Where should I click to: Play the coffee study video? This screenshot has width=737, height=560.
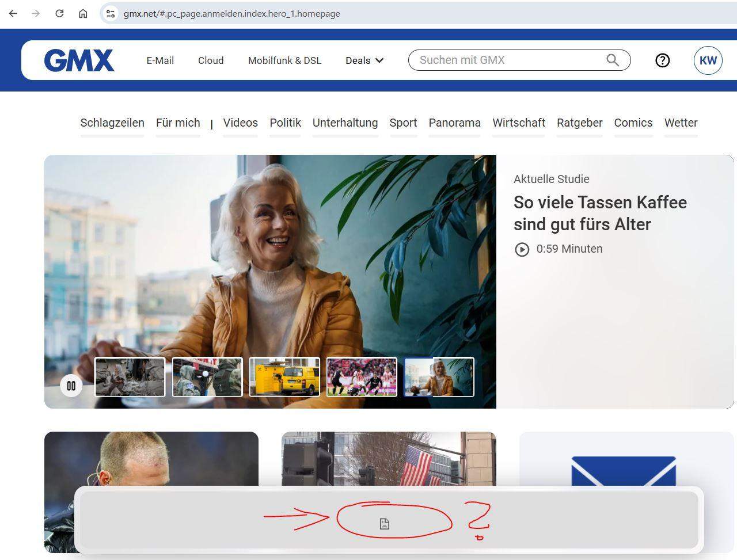522,249
